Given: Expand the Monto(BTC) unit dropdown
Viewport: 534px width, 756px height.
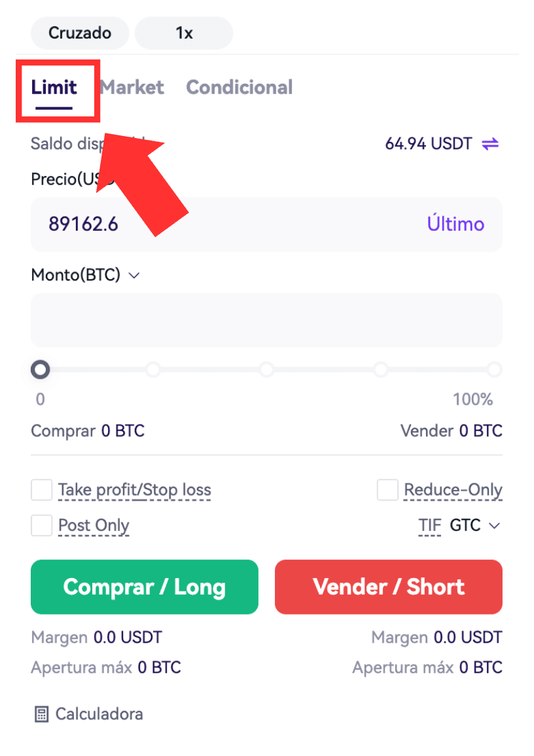Looking at the screenshot, I should pyautogui.click(x=134, y=275).
